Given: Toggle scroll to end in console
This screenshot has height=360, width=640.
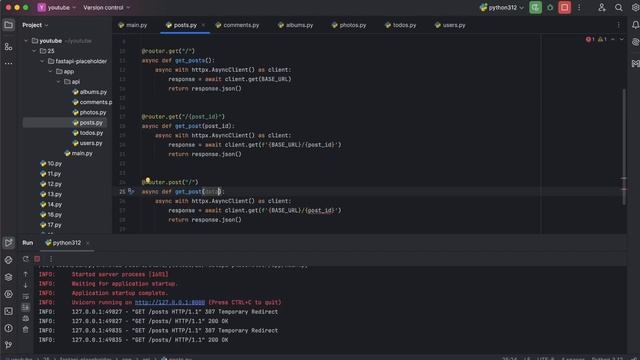Looking at the screenshot, I should 26,307.
